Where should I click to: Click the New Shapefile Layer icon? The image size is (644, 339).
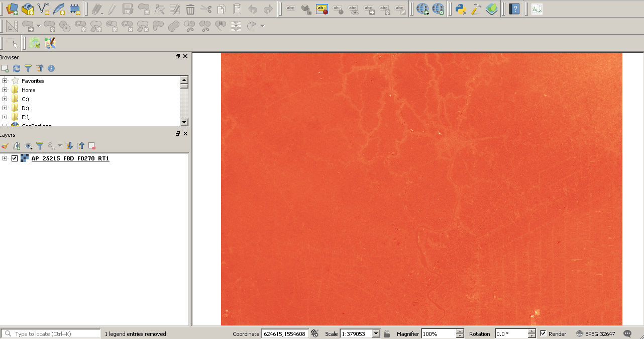(x=43, y=9)
